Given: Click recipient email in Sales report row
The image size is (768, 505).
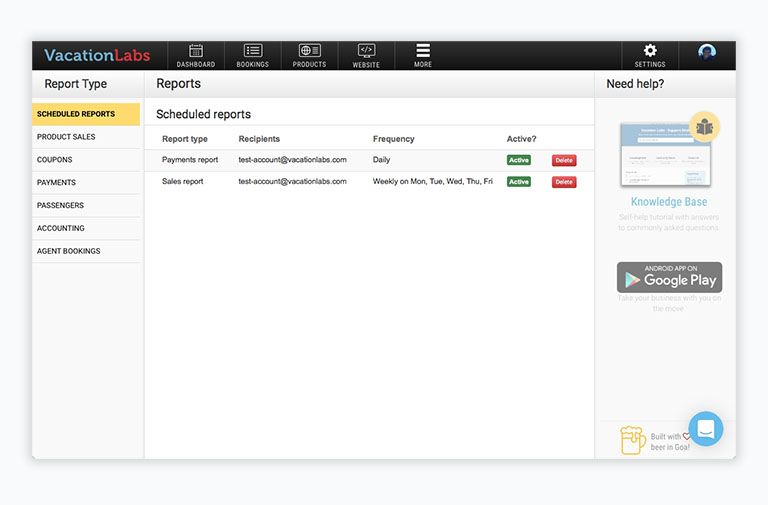Looking at the screenshot, I should (x=292, y=181).
